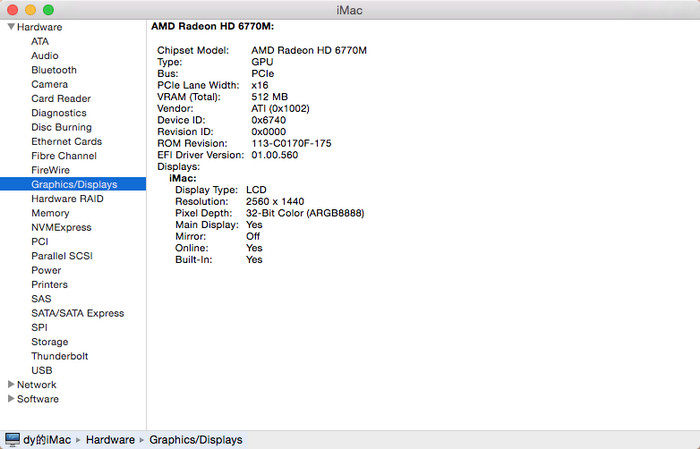Select Ethernet Cards in the sidebar
Viewport: 700px width, 449px height.
coord(67,141)
